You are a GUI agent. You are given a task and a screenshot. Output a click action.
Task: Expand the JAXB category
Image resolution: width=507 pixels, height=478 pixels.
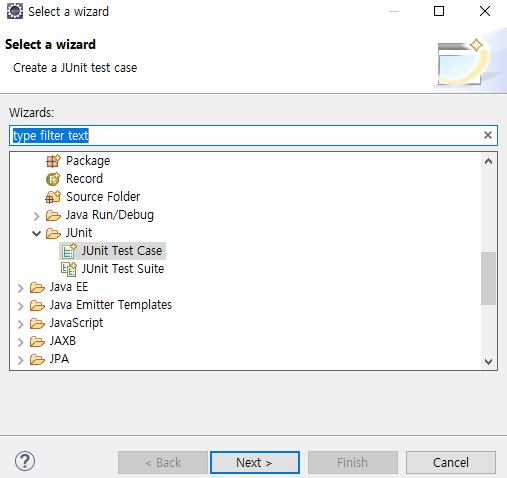(x=21, y=342)
